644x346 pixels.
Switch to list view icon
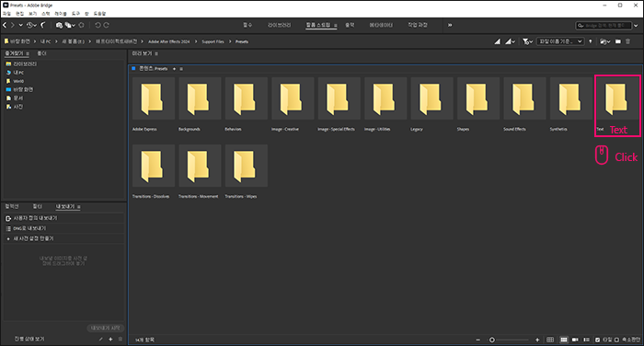point(587,340)
